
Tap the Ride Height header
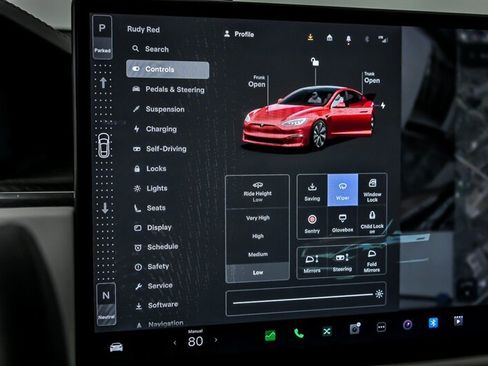pyautogui.click(x=257, y=192)
